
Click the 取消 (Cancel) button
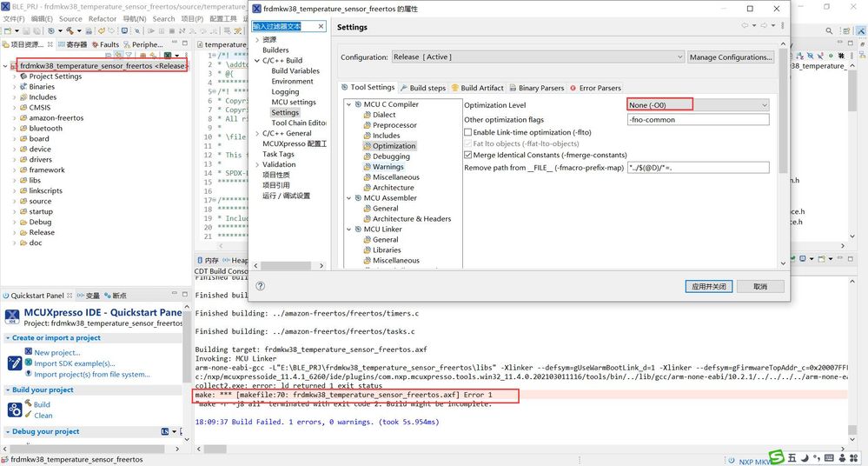[760, 287]
